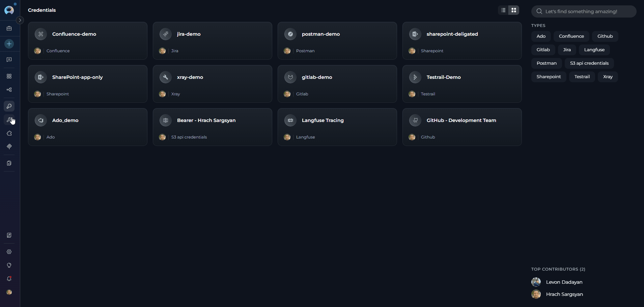The width and height of the screenshot is (644, 307).
Task: Open the wrench toolkits icon in sidebar
Action: pos(9,120)
